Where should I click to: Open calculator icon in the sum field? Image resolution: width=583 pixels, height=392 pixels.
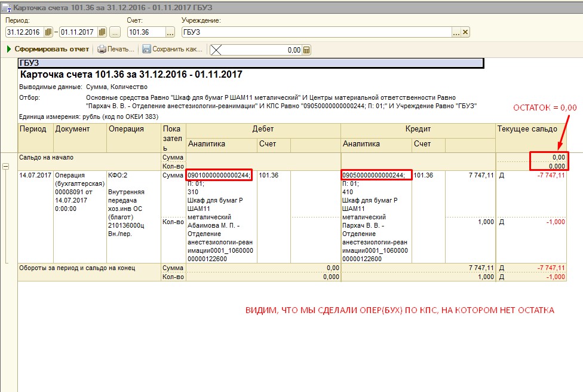[306, 50]
